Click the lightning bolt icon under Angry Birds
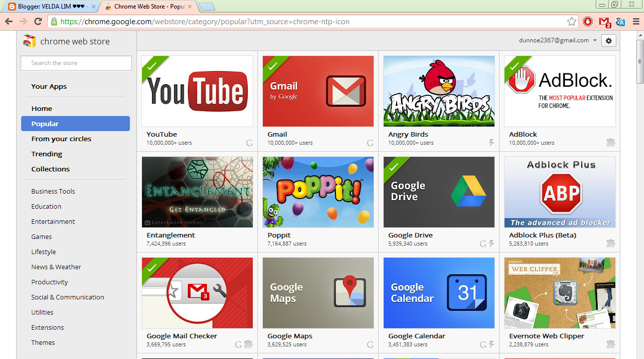This screenshot has height=359, width=644. click(x=492, y=143)
